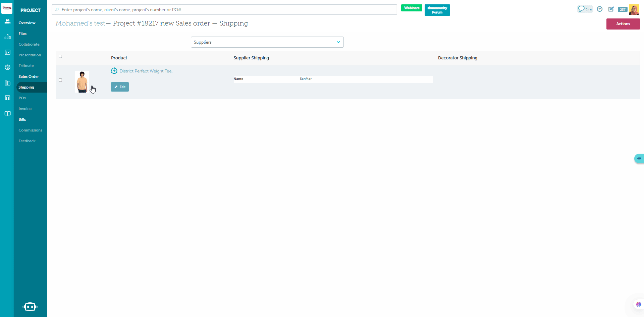Click the project search input field
The height and width of the screenshot is (317, 644).
[x=225, y=10]
